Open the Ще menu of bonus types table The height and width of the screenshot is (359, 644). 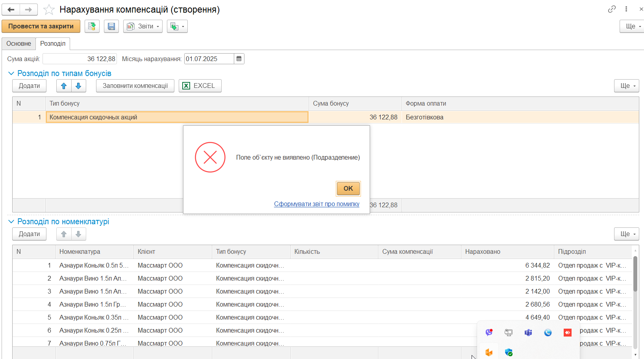click(x=627, y=86)
